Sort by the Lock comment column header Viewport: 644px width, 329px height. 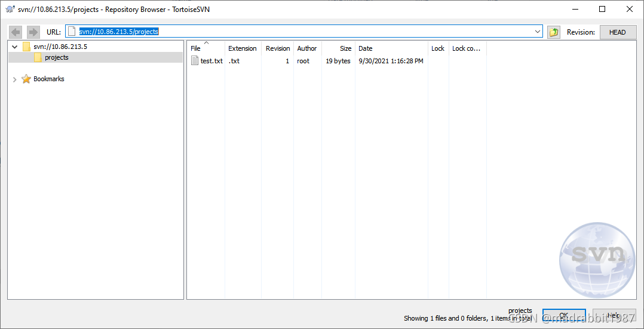point(468,48)
